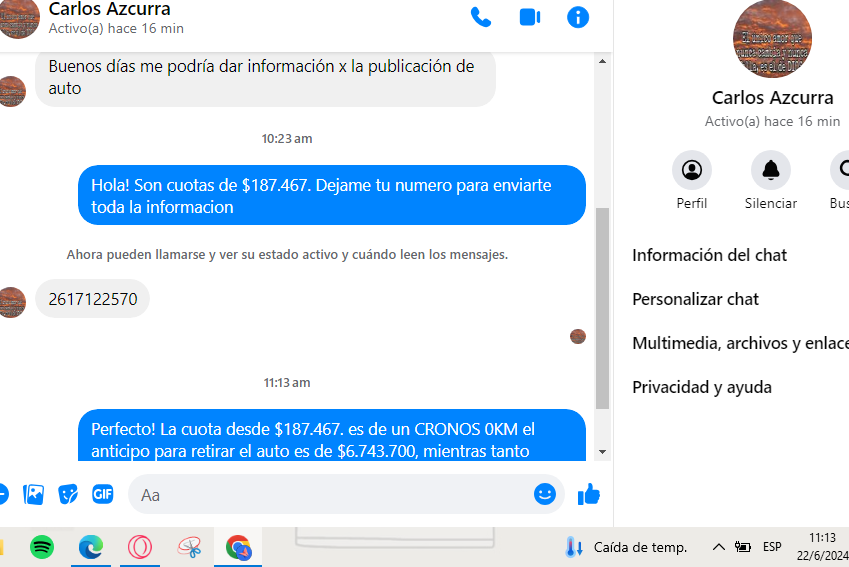The image size is (849, 567).
Task: Expand Información del chat section
Action: [x=709, y=255]
